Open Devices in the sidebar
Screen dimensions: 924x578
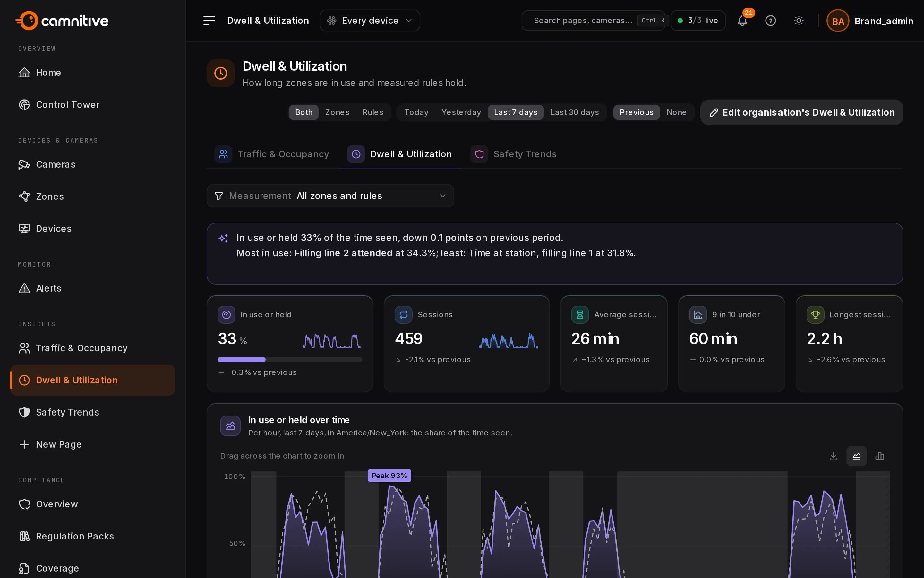(x=93, y=229)
